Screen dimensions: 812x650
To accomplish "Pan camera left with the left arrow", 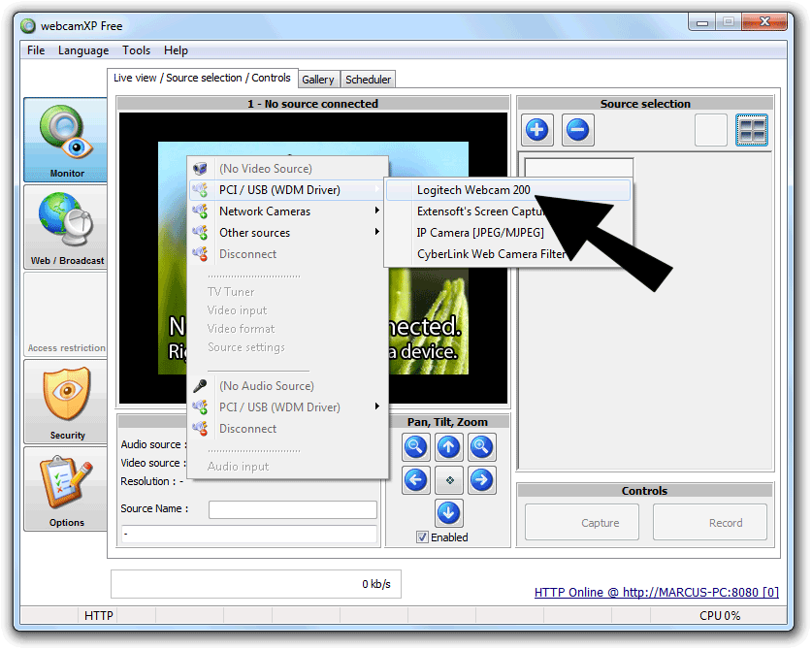I will [x=416, y=480].
